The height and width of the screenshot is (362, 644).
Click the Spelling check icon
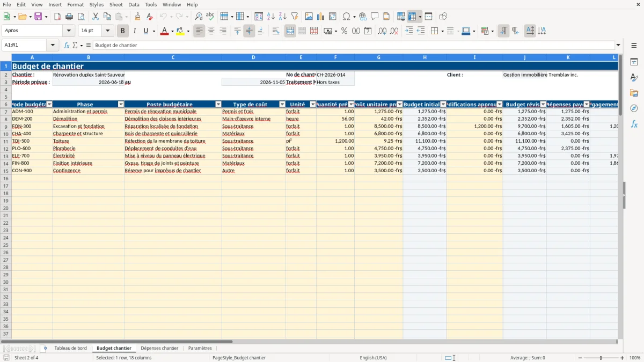(x=210, y=17)
